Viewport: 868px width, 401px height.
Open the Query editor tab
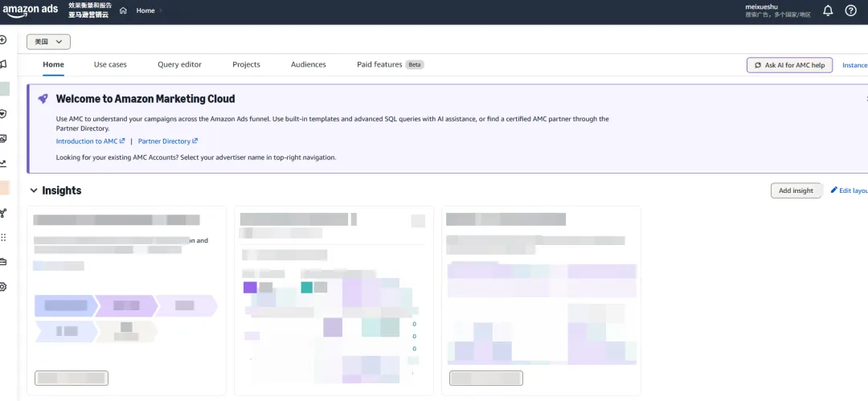179,64
